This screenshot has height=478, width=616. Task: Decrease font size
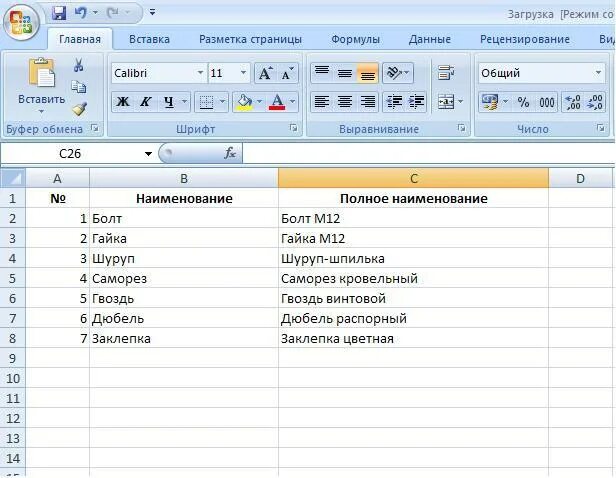tap(288, 73)
